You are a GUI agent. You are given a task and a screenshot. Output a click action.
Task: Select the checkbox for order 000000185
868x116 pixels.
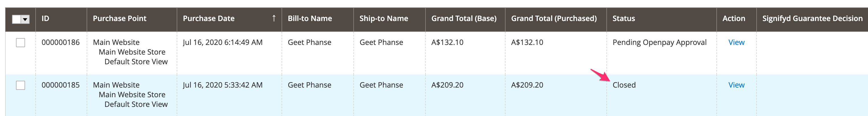(x=21, y=85)
